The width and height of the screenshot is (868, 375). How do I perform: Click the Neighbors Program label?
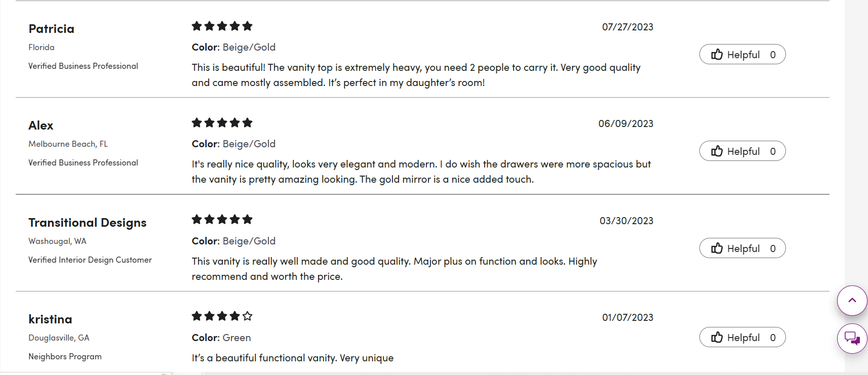coord(65,357)
